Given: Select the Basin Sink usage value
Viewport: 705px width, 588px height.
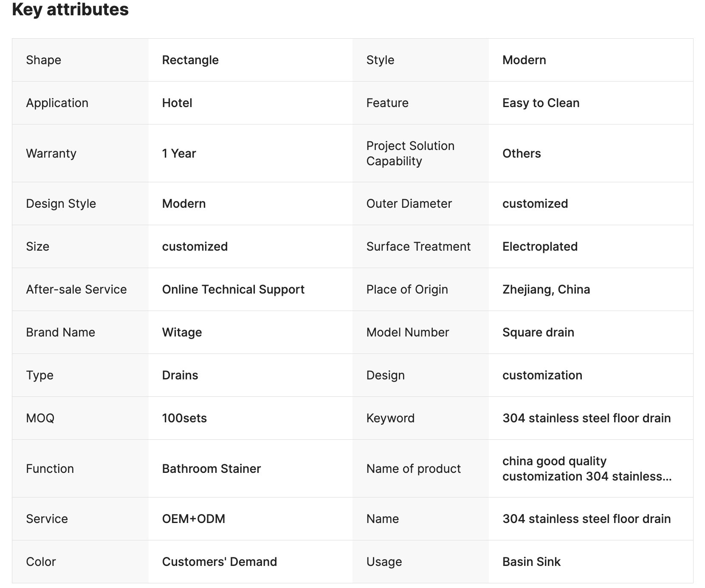Looking at the screenshot, I should 531,562.
